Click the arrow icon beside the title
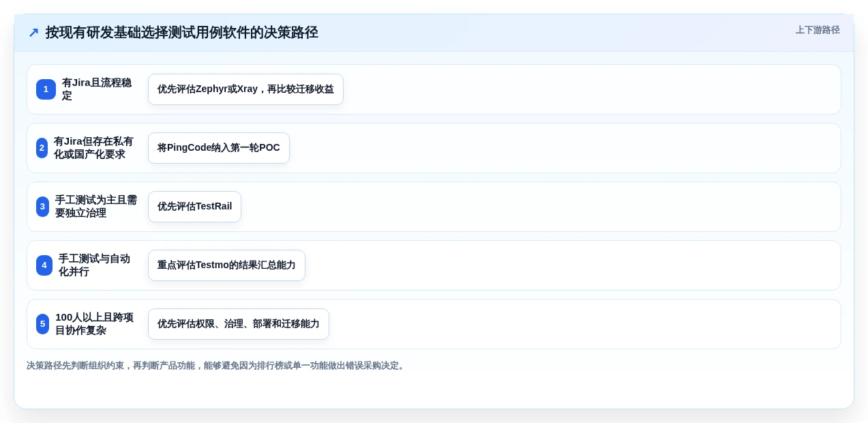Viewport: 868px width, 423px height. click(33, 33)
